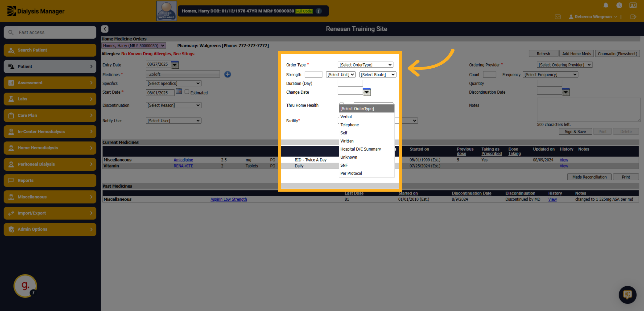Open the Select Specifics dropdown

[x=174, y=83]
